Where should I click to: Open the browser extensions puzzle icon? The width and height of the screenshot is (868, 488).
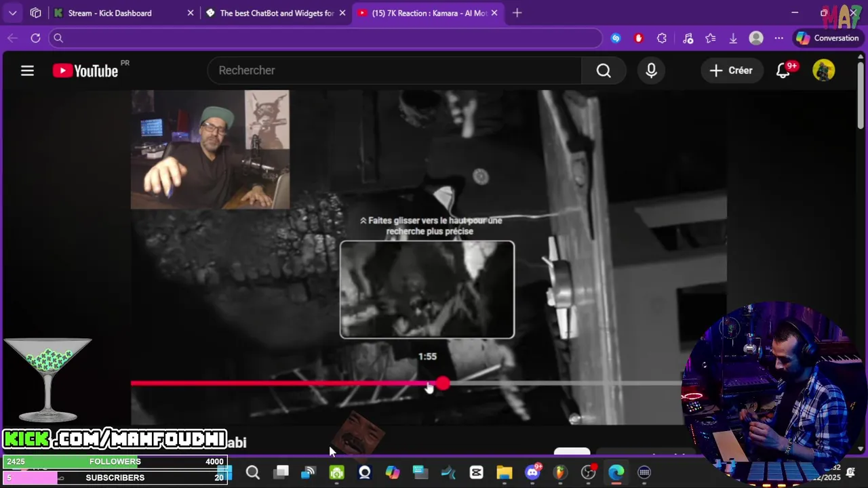coord(662,38)
